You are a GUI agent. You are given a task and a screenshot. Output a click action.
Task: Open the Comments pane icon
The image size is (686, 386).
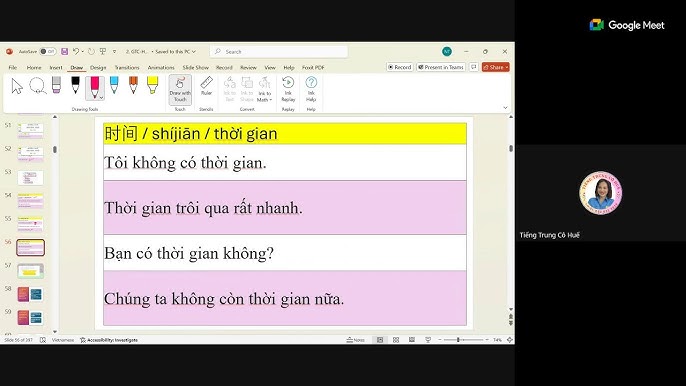coord(473,67)
